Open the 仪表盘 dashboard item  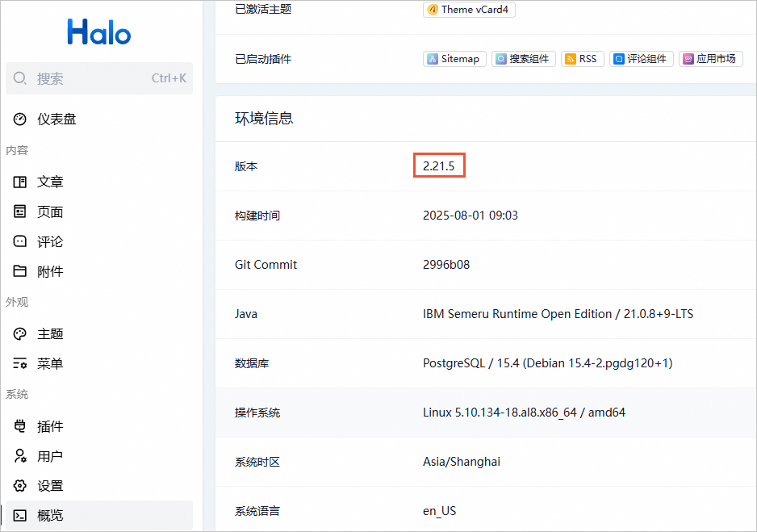pyautogui.click(x=56, y=119)
